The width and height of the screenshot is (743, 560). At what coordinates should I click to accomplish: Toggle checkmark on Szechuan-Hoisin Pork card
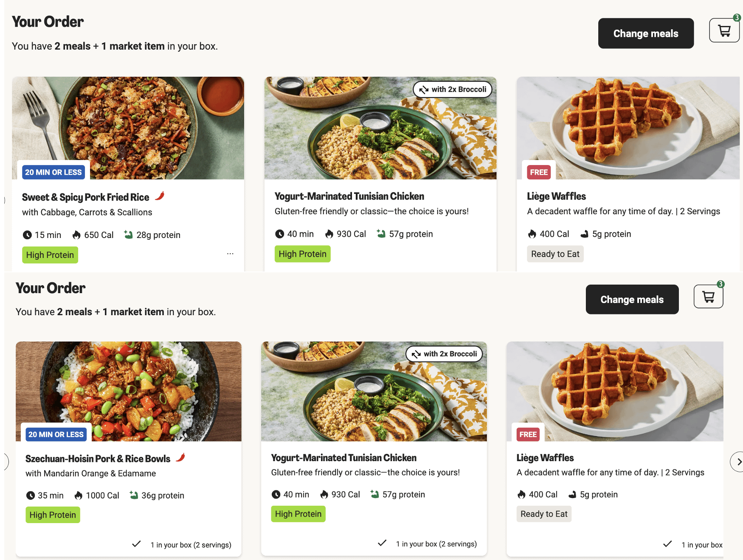136,544
